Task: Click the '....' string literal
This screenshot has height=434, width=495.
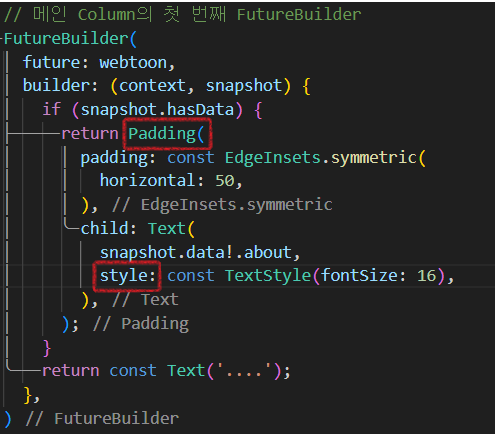Action: (244, 371)
